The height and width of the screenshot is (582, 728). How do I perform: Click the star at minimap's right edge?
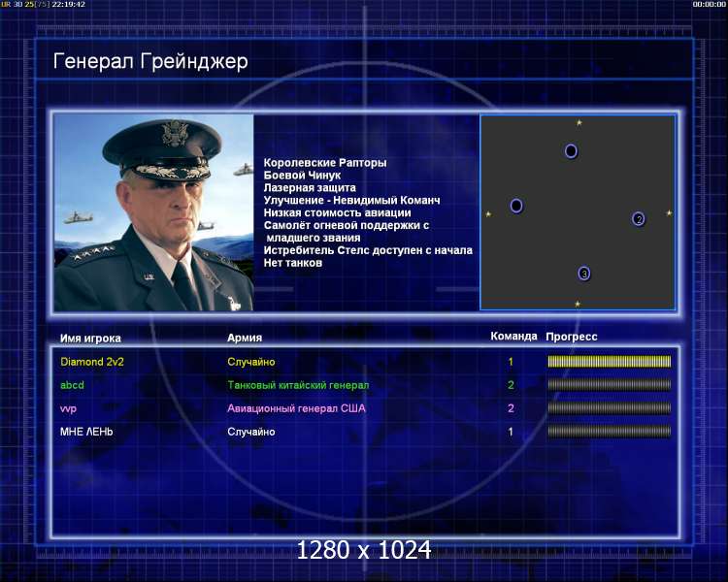[x=669, y=213]
